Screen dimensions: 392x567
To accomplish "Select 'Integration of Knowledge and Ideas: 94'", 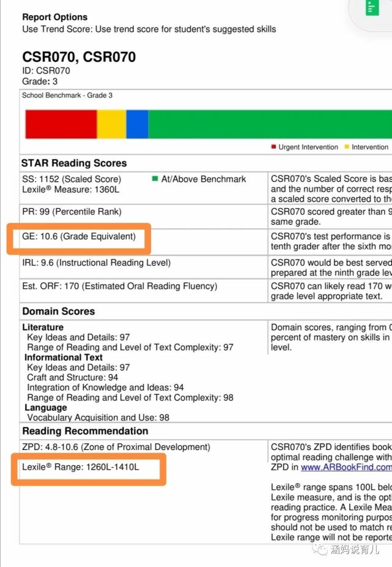I will coord(106,388).
